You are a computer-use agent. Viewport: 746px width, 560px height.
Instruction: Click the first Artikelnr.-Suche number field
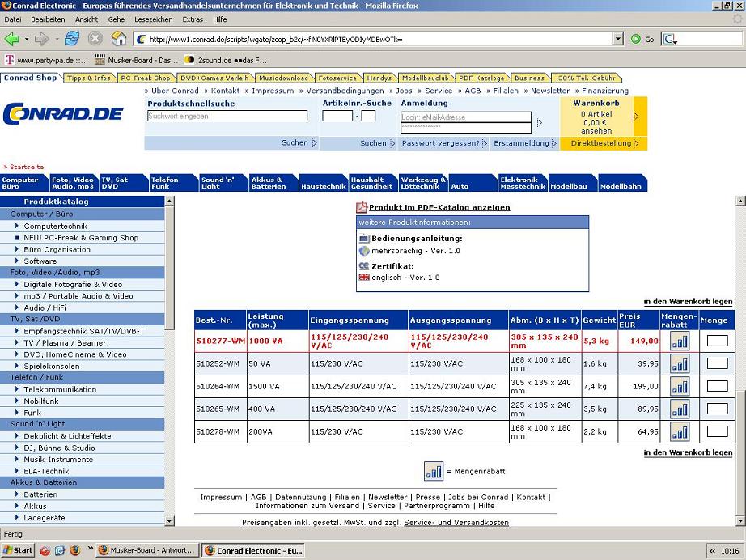337,116
